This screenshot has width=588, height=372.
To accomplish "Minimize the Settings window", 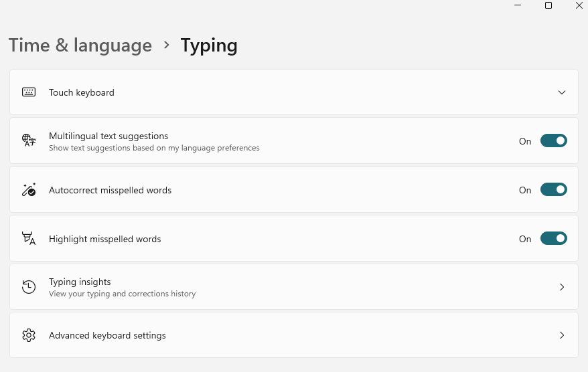I will [x=518, y=5].
